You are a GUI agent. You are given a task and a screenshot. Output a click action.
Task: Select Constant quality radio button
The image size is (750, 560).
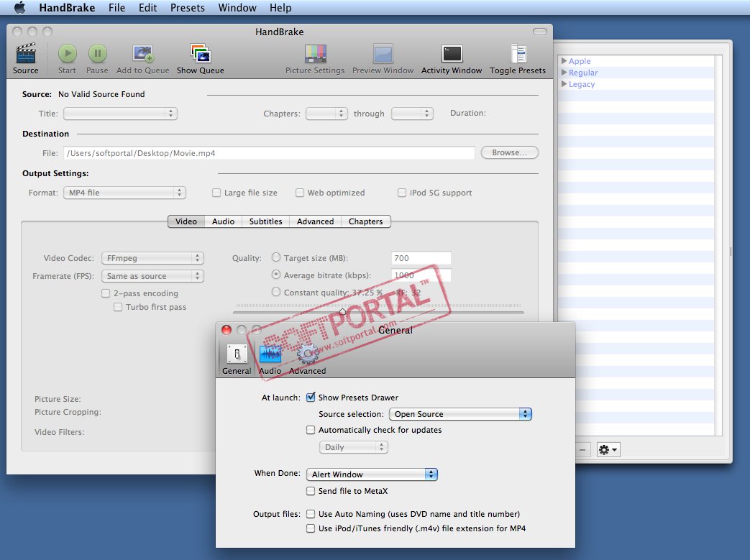(276, 292)
